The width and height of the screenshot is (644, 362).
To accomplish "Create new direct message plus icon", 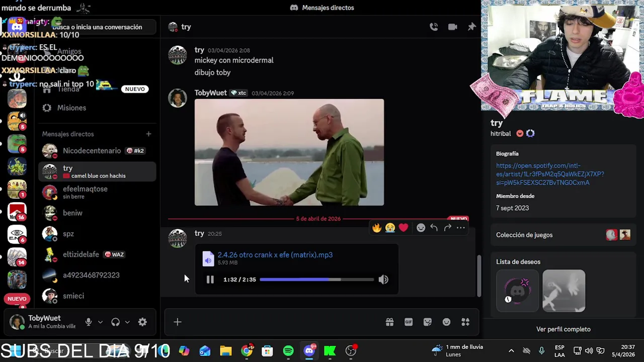I will click(x=148, y=134).
